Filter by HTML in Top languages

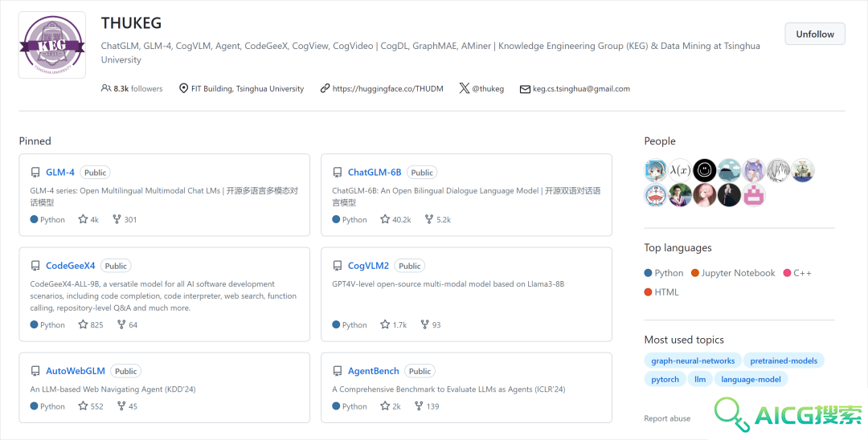[661, 291]
